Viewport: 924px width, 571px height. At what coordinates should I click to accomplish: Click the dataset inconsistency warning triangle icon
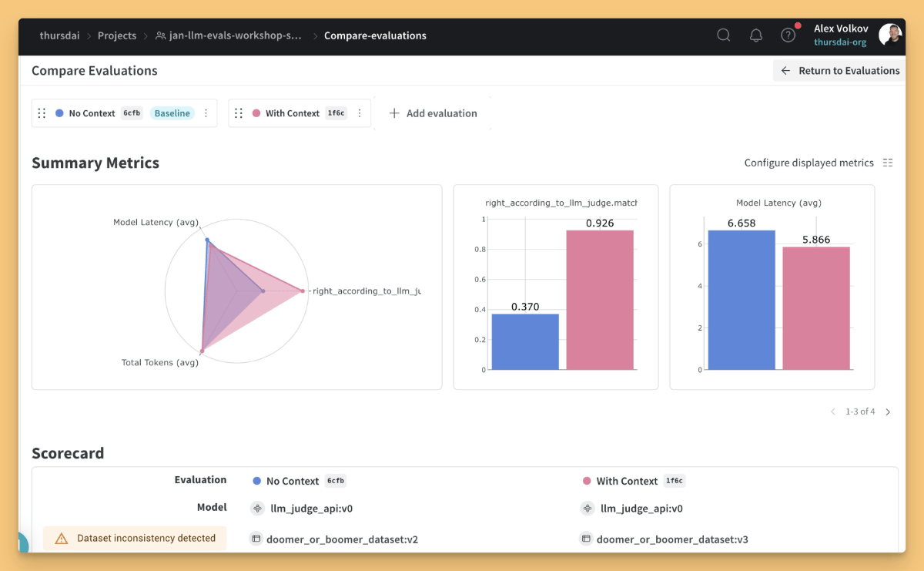click(62, 539)
